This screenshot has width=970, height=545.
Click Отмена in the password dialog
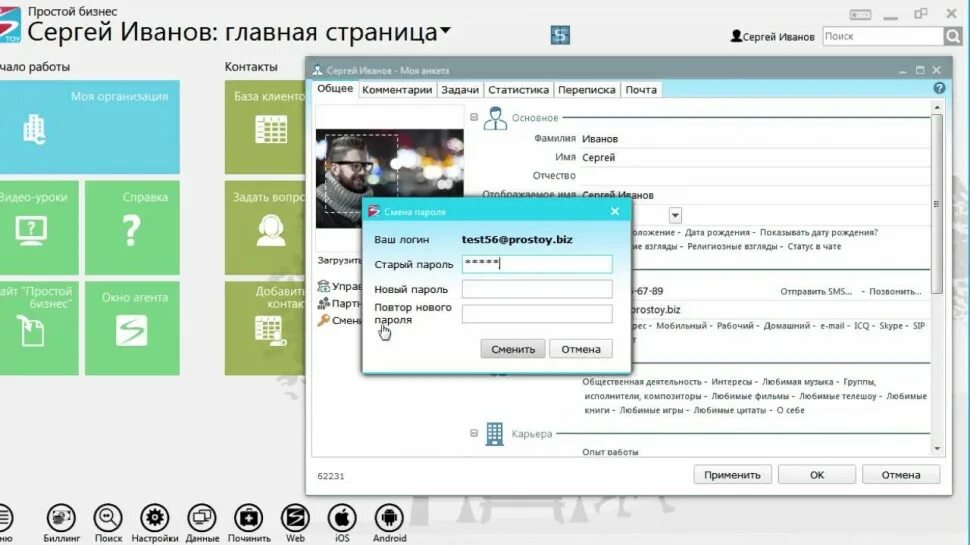tap(581, 349)
